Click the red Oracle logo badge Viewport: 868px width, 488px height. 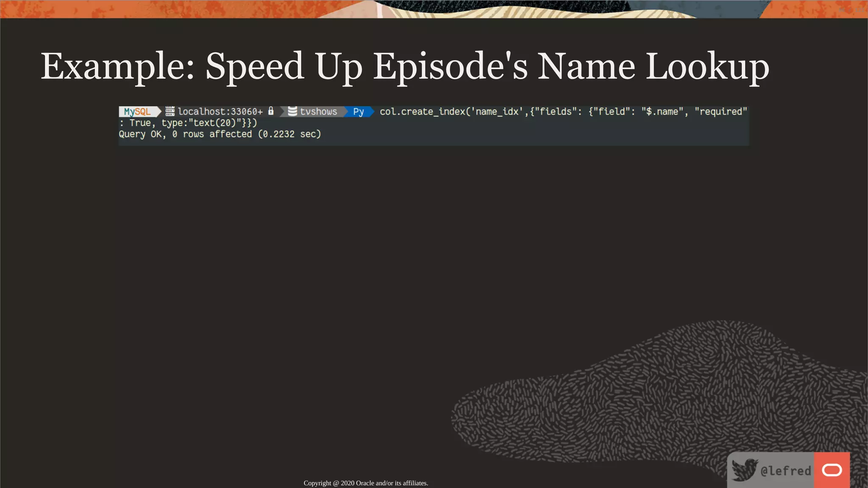pos(832,470)
